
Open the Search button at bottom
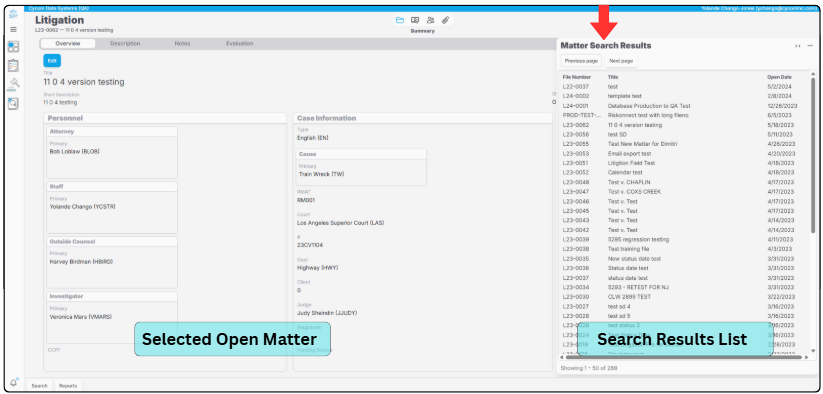point(39,386)
